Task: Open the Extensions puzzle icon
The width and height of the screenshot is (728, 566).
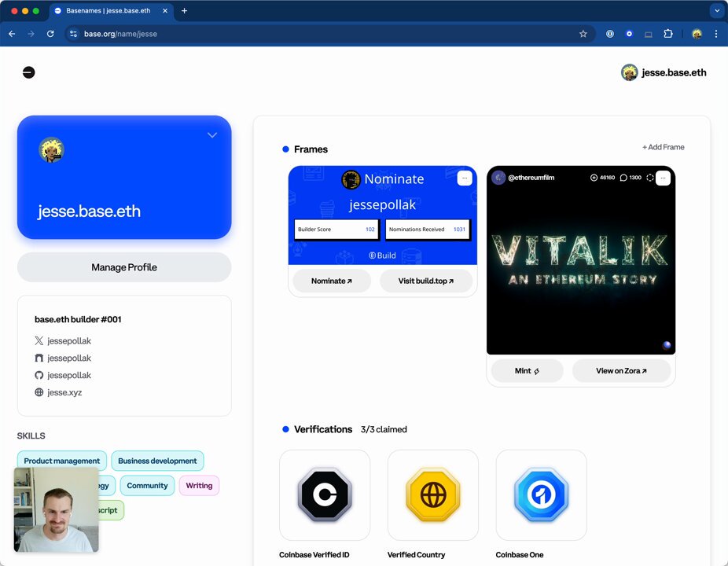Action: click(x=668, y=34)
